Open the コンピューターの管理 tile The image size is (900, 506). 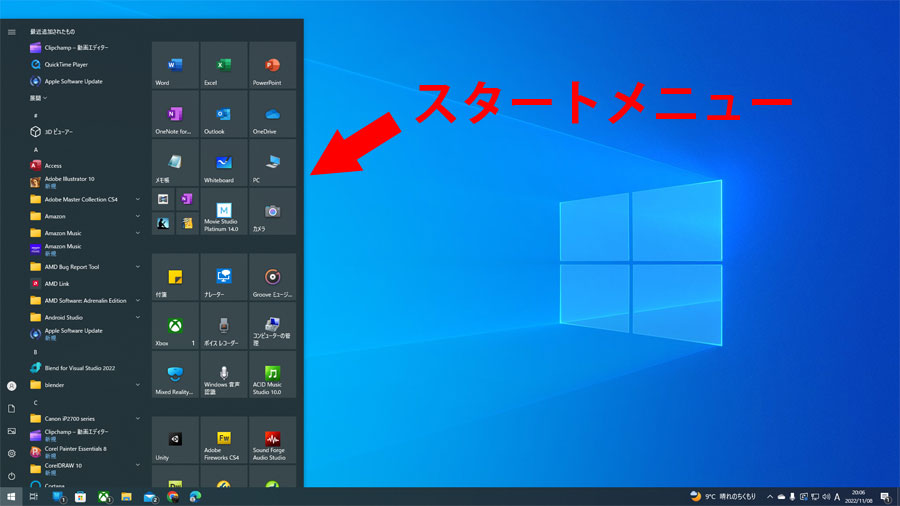273,326
